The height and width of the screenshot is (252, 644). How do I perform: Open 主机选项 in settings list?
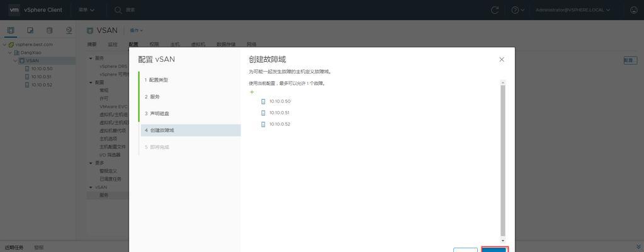tap(109, 139)
